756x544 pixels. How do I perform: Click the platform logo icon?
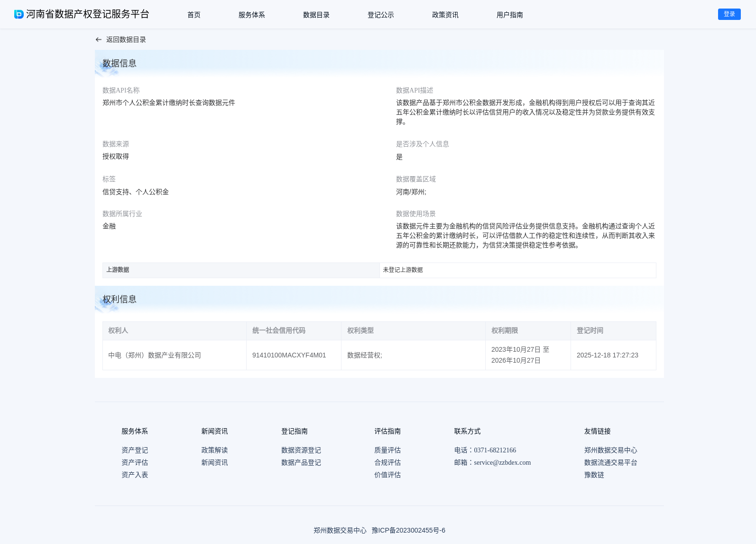(19, 14)
